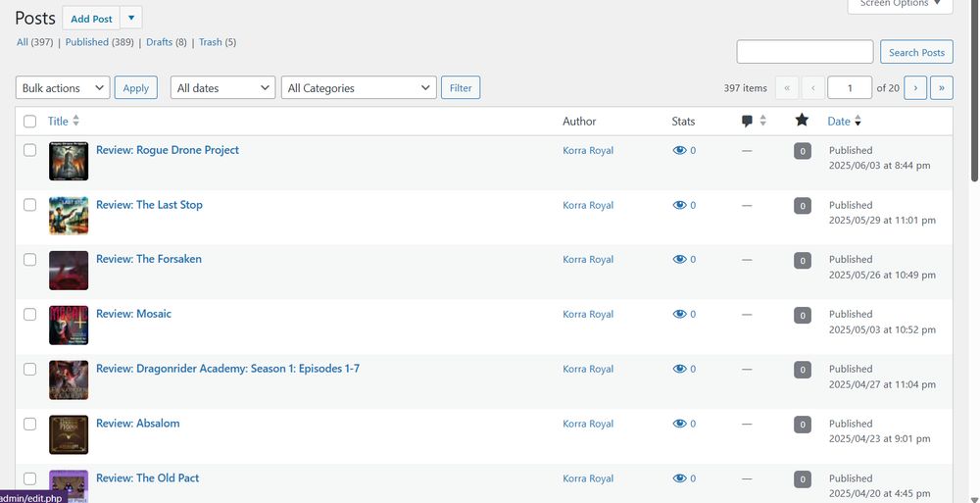Click the star likes column icon

click(x=802, y=121)
